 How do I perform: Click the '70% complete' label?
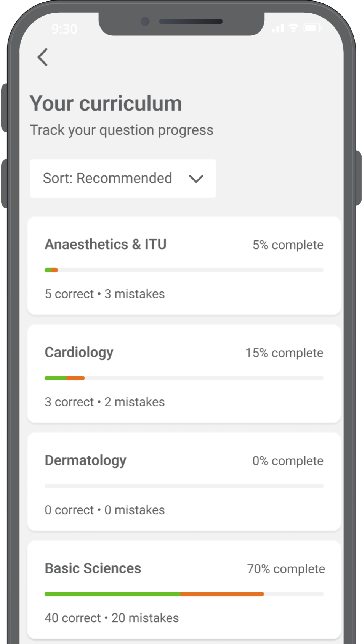click(286, 569)
